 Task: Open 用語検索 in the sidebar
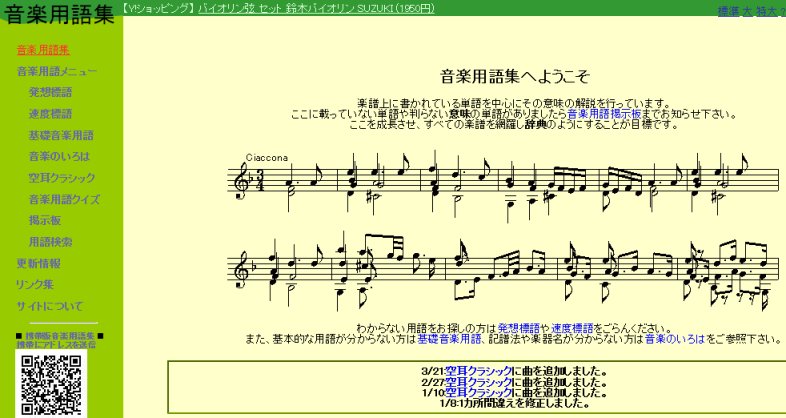point(50,242)
